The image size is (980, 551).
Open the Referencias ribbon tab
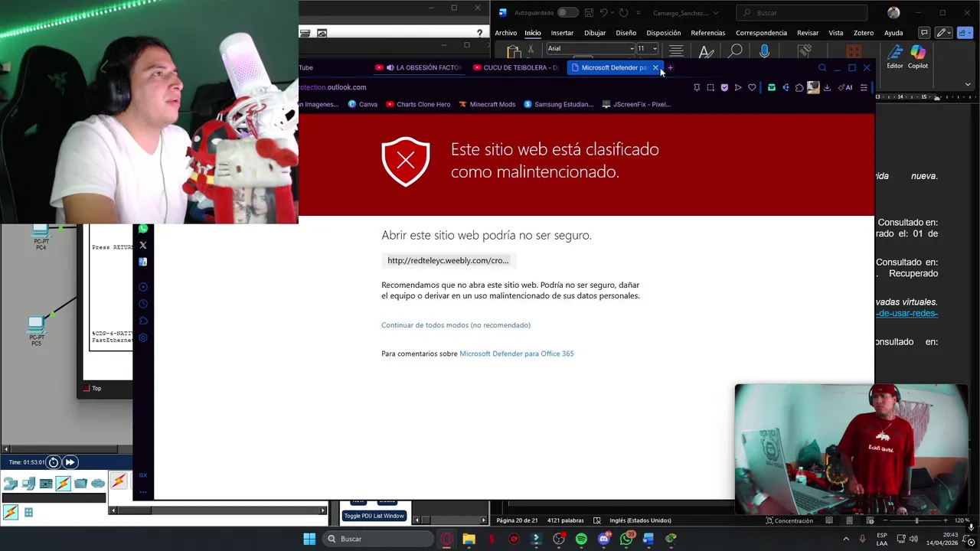coord(707,33)
